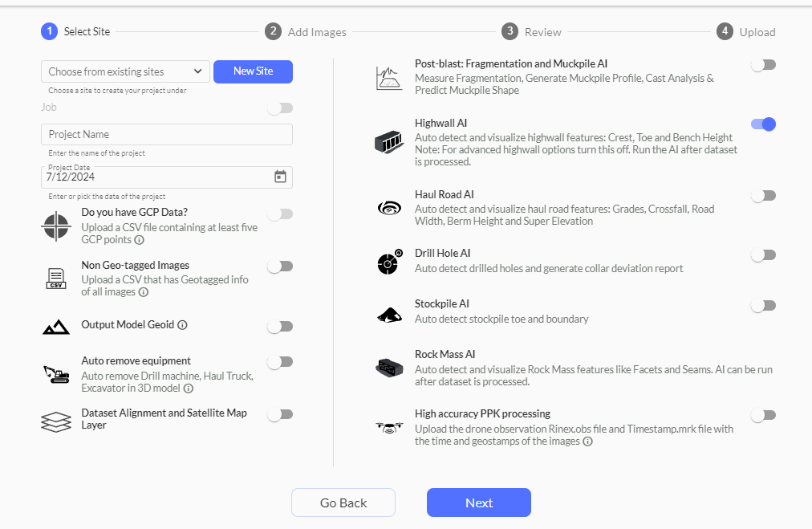The width and height of the screenshot is (812, 529).
Task: Go to step 2 Add Images
Action: [306, 32]
